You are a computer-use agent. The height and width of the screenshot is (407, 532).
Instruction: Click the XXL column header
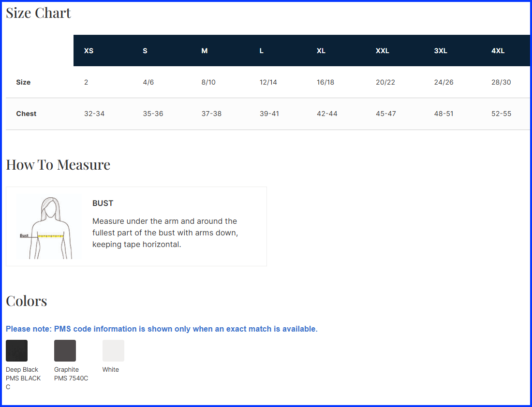tap(383, 51)
